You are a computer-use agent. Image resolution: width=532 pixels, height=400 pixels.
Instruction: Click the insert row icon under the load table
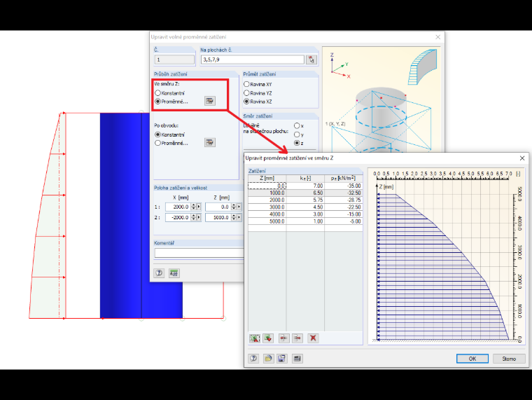point(284,338)
